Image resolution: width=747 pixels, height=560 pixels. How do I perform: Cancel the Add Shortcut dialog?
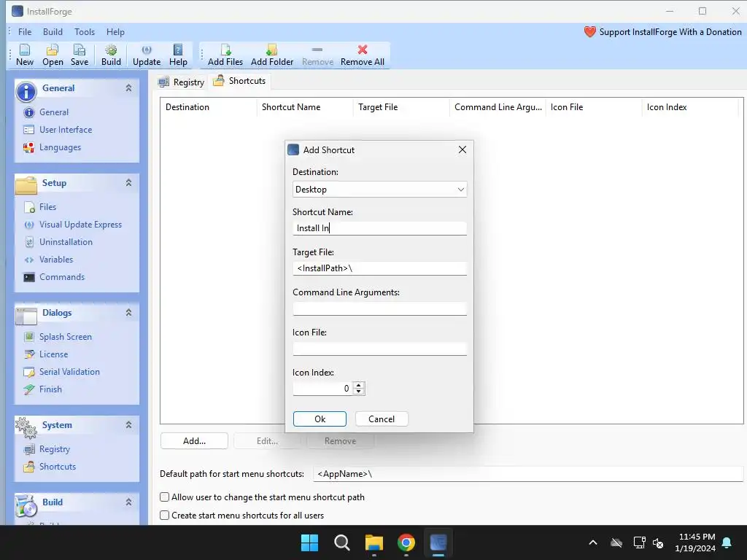click(382, 419)
